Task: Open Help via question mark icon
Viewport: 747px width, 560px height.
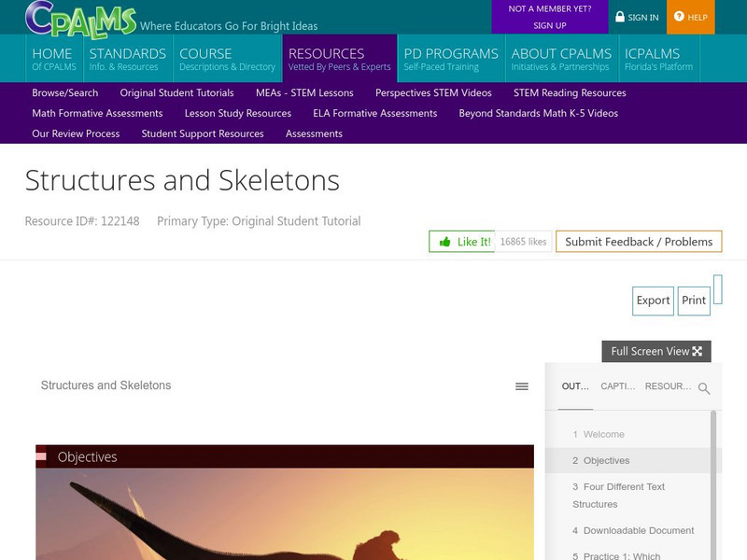Action: pyautogui.click(x=679, y=17)
